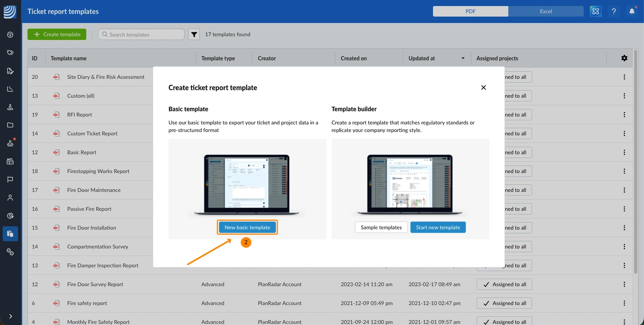Click the Search templates input field

pyautogui.click(x=141, y=35)
